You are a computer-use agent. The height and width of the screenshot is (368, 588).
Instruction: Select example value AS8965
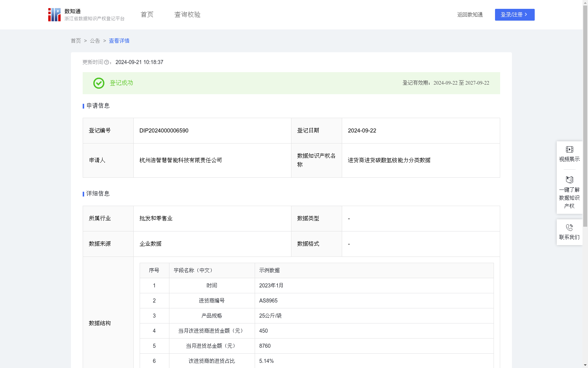tap(268, 301)
